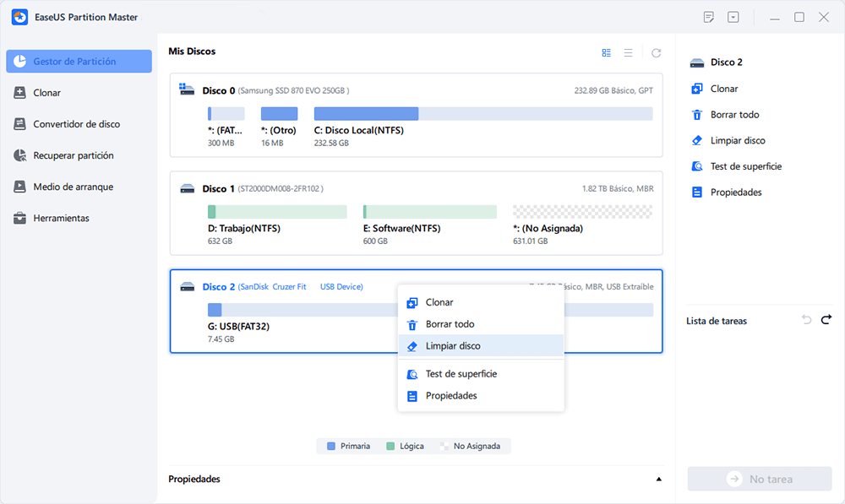Click the 232.89 GB Básico, GPT label
Viewport: 845px width, 504px height.
pos(613,90)
